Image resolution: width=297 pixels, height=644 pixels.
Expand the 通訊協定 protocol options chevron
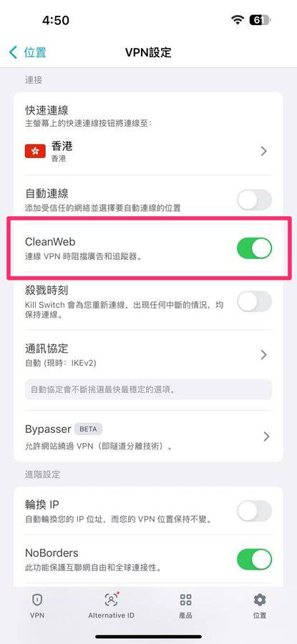pyautogui.click(x=264, y=354)
